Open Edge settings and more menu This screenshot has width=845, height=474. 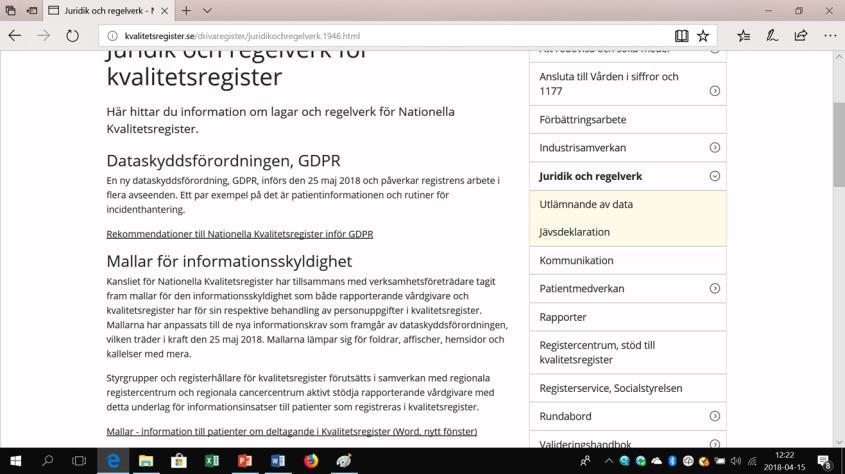pos(830,36)
